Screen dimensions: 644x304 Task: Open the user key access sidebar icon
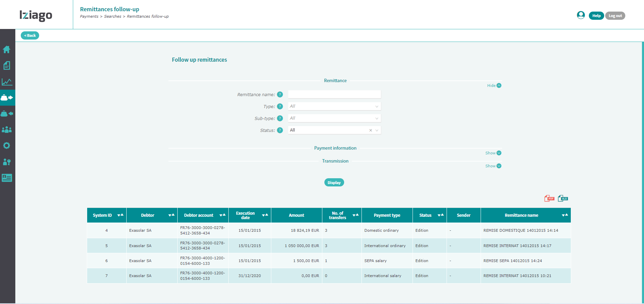[7, 162]
